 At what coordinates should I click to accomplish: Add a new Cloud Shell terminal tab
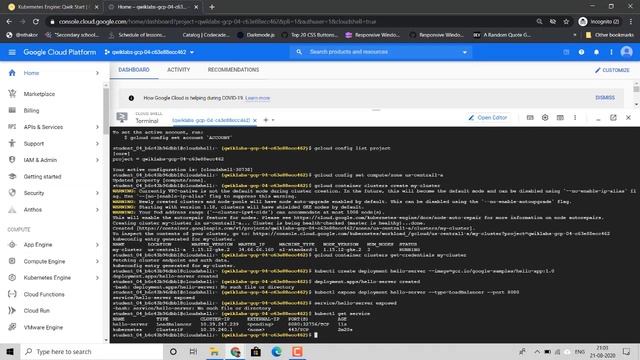tap(266, 120)
